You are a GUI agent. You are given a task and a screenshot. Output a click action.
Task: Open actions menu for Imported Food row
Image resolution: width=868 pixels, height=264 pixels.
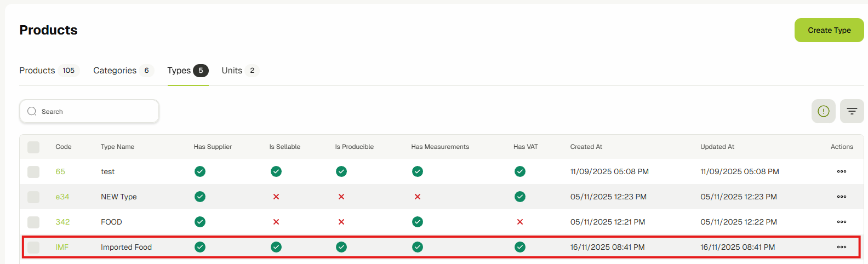(841, 247)
